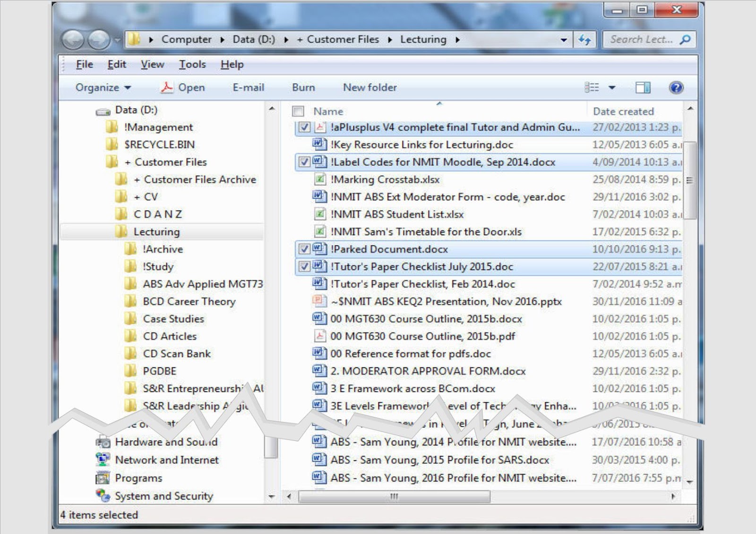This screenshot has width=756, height=534.
Task: Open Network and Internet settings
Action: (x=167, y=459)
